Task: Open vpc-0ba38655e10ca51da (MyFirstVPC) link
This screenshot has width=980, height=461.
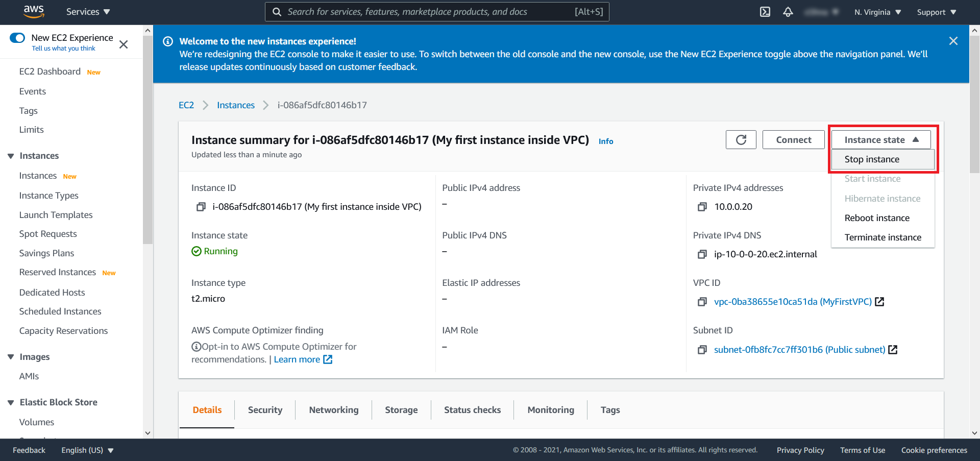Action: [793, 302]
